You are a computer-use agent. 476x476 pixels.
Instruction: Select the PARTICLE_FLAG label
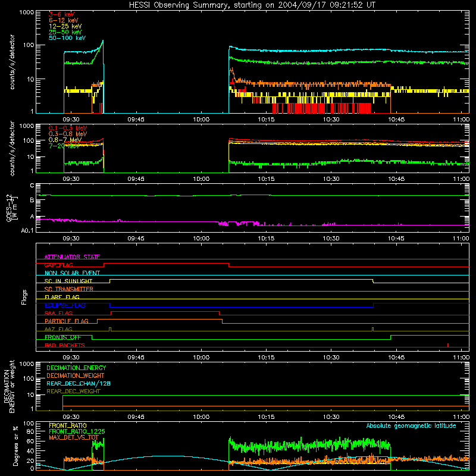tap(67, 321)
